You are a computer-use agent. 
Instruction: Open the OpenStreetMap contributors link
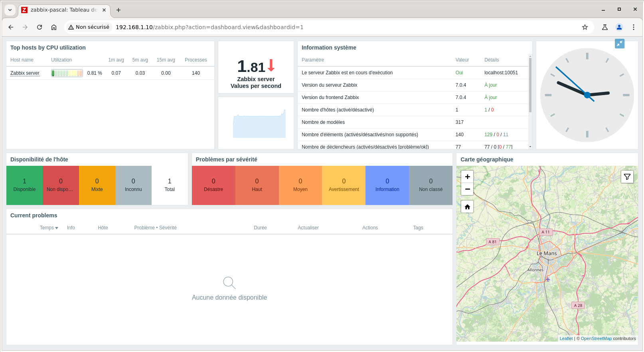[x=596, y=338]
